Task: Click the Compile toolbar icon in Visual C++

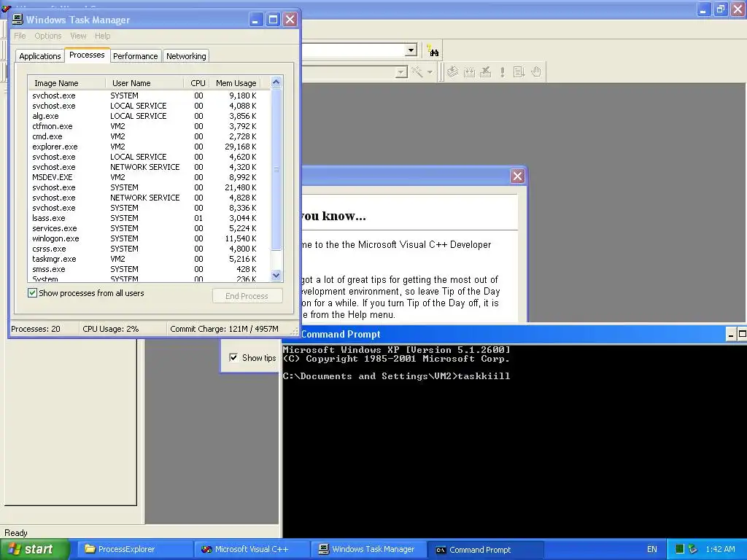Action: 452,72
